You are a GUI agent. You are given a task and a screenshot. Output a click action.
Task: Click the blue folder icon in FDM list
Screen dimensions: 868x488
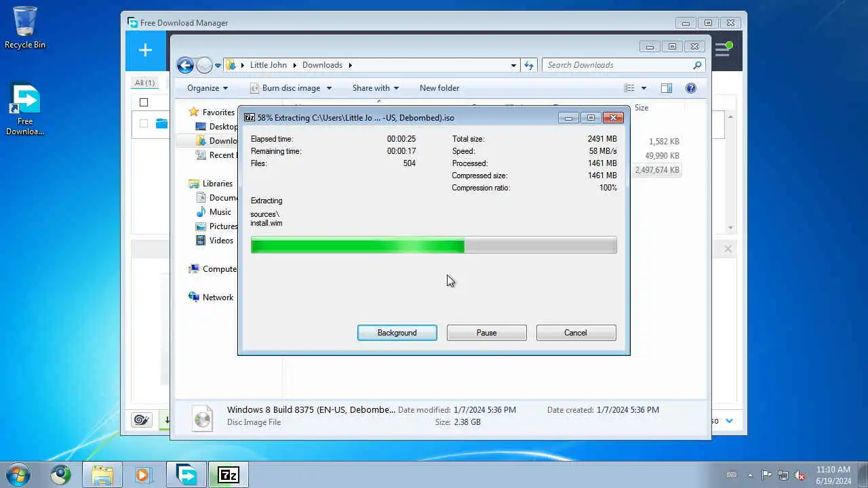(161, 123)
